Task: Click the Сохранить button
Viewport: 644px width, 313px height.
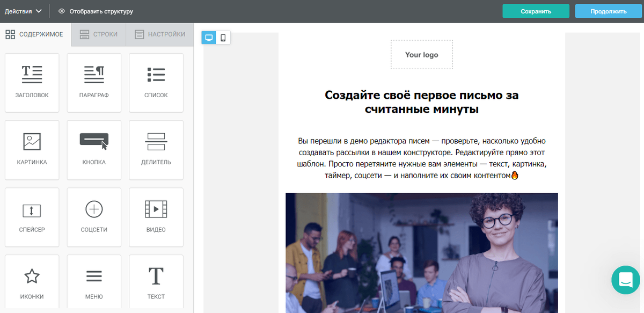Action: point(536,10)
